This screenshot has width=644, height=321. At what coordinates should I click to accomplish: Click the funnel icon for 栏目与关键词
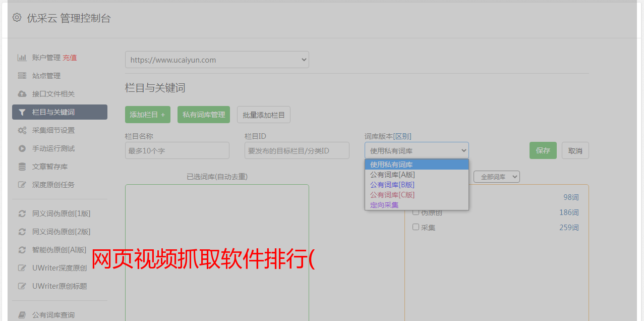tap(22, 112)
